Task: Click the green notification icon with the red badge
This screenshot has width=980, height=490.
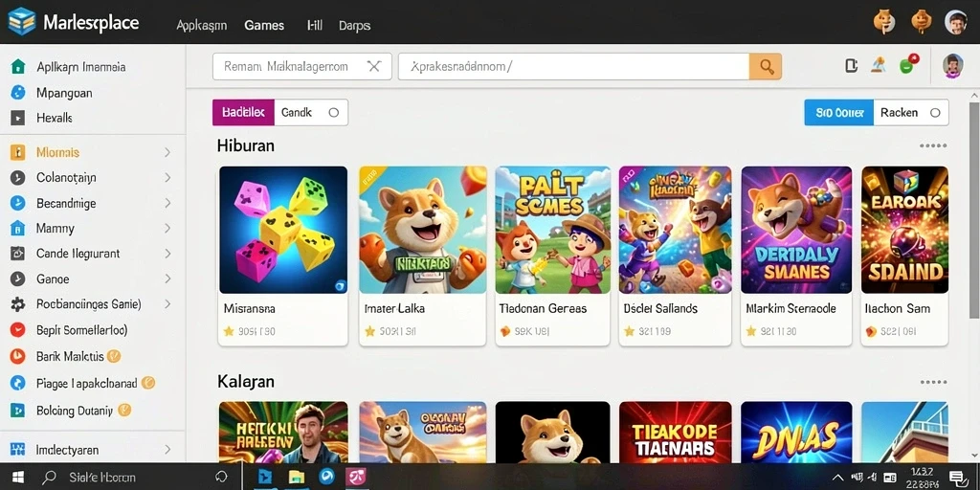Action: click(x=908, y=64)
